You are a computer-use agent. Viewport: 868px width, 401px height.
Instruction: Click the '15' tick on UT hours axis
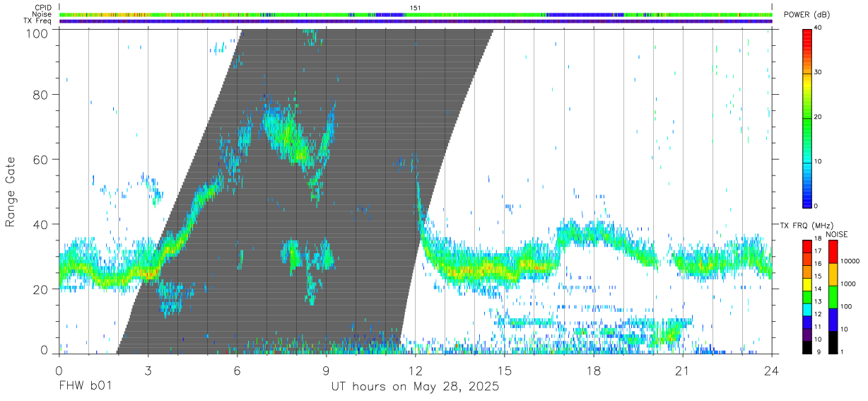[505, 370]
